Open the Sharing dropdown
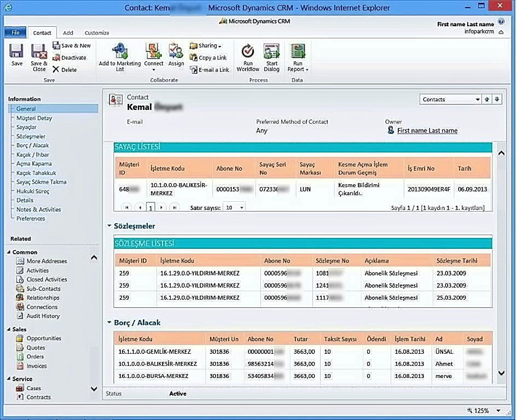The height and width of the screenshot is (420, 517). click(x=205, y=45)
